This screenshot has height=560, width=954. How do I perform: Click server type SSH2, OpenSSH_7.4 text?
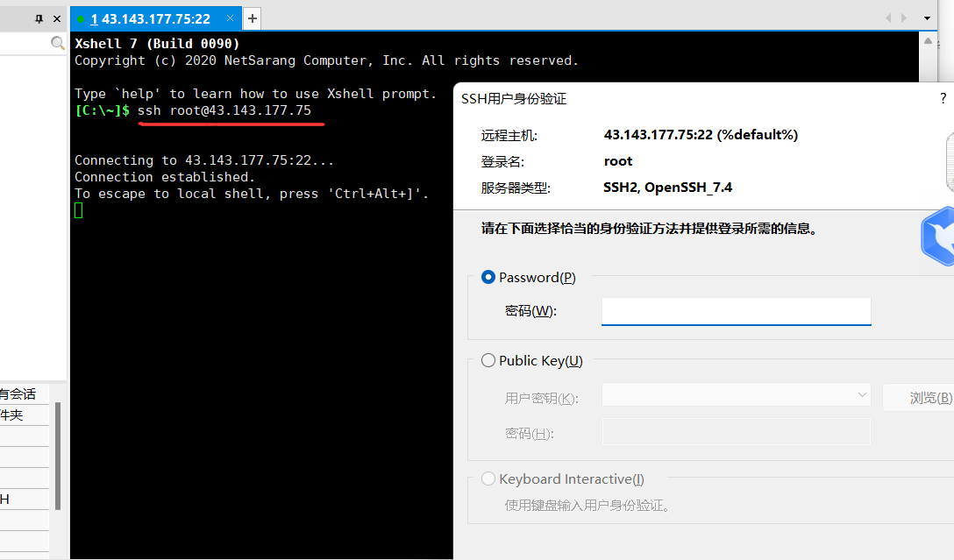tap(667, 188)
